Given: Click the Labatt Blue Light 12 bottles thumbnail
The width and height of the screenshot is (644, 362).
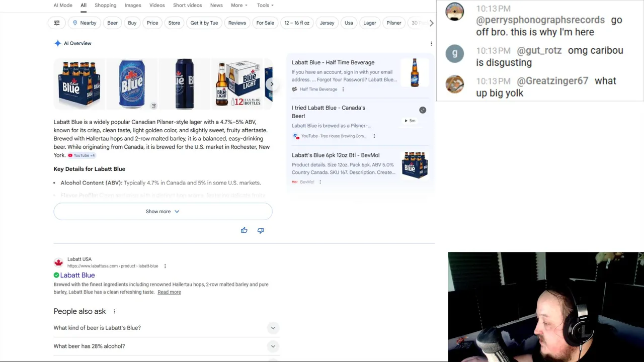Looking at the screenshot, I should 236,84.
